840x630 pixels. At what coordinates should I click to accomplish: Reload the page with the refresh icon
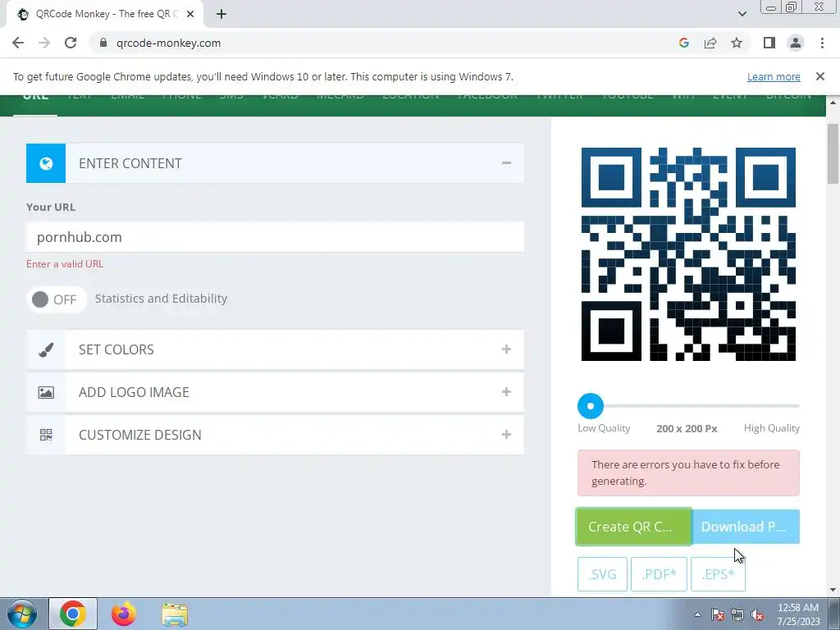coord(71,43)
